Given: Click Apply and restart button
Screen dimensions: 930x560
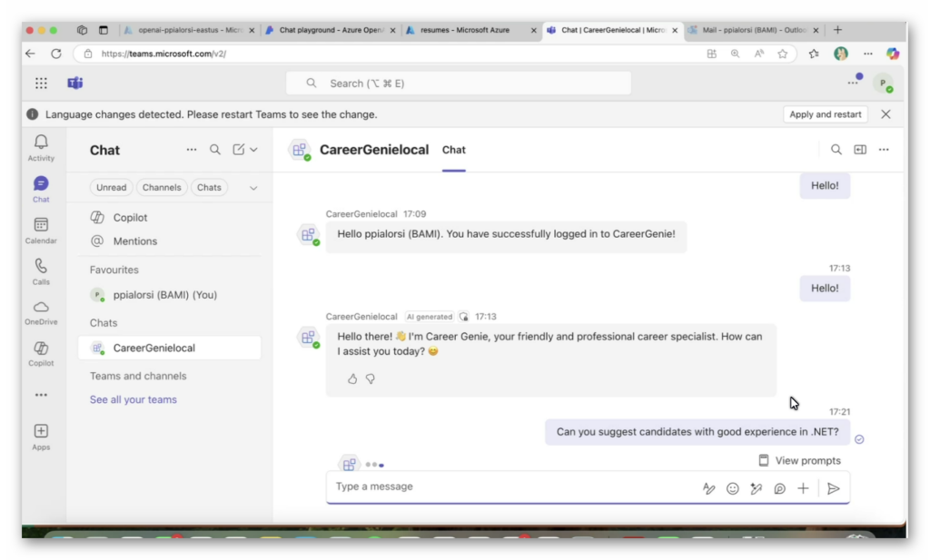Looking at the screenshot, I should pos(825,114).
